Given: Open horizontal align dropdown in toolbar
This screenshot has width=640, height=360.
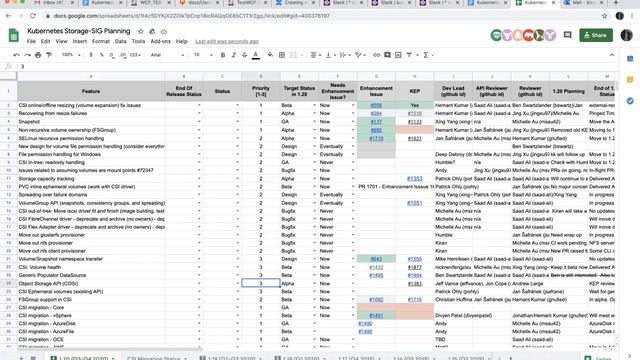Looking at the screenshot, I should 316,55.
